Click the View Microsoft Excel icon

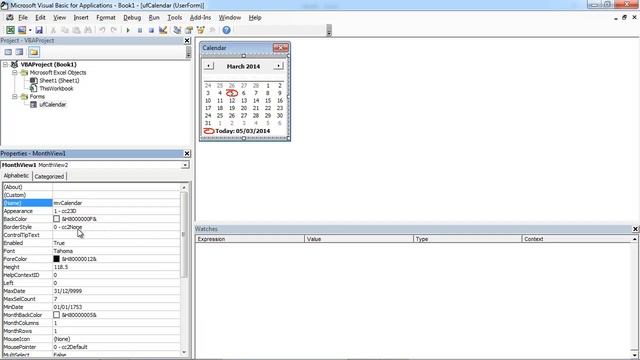pos(10,30)
